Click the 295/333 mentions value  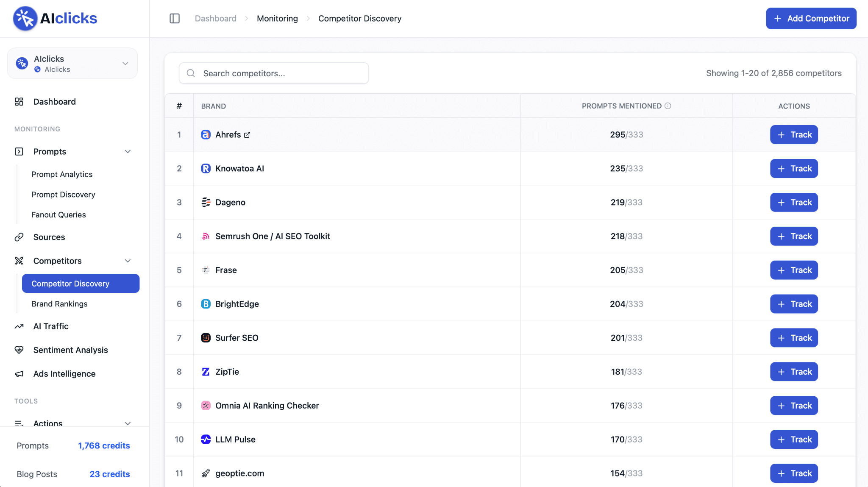pos(626,134)
